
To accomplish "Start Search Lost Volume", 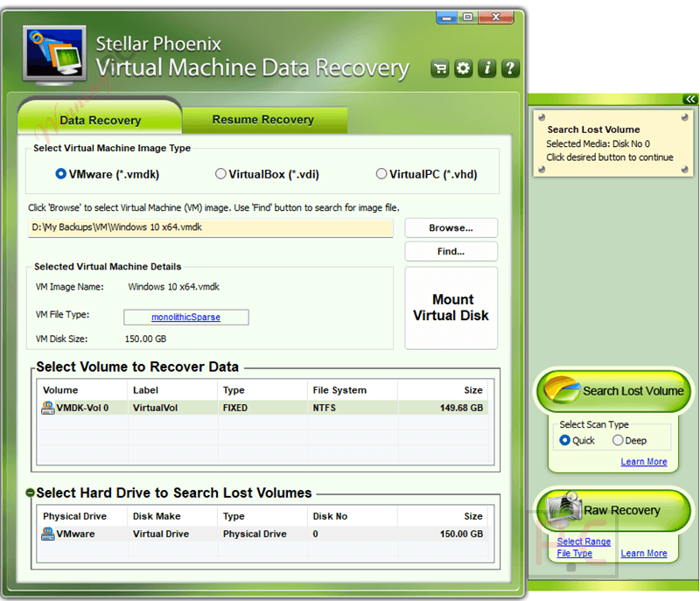I will (614, 391).
